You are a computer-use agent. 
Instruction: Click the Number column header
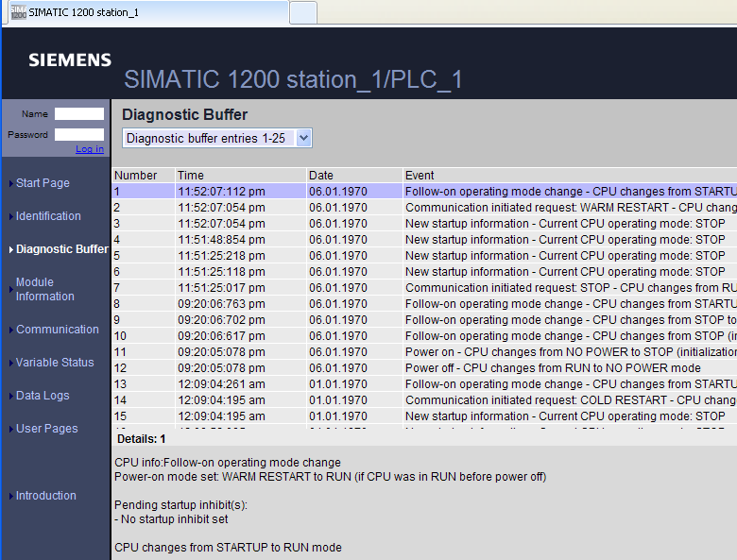pos(144,176)
